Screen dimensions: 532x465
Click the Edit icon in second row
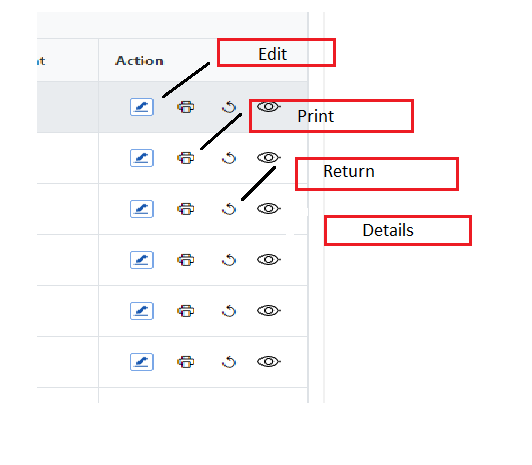pyautogui.click(x=142, y=158)
